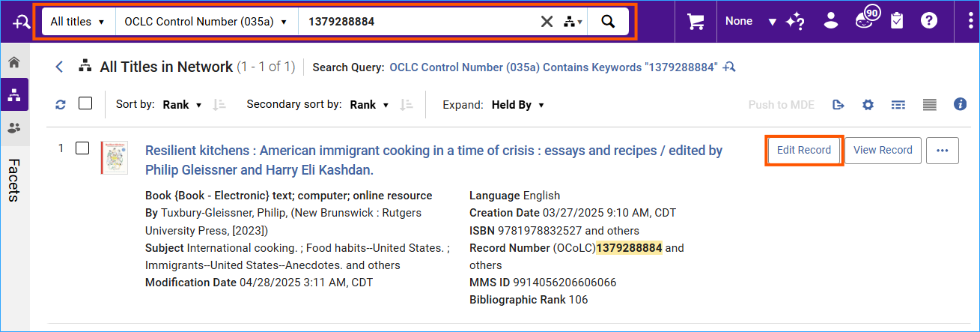Image resolution: width=980 pixels, height=332 pixels.
Task: Open the help question mark menu
Action: (x=929, y=21)
